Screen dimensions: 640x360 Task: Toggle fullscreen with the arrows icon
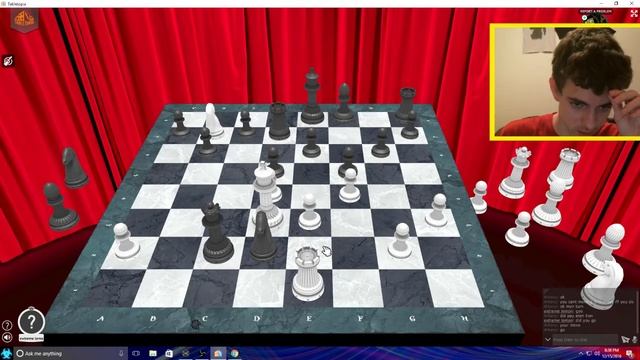633,13
